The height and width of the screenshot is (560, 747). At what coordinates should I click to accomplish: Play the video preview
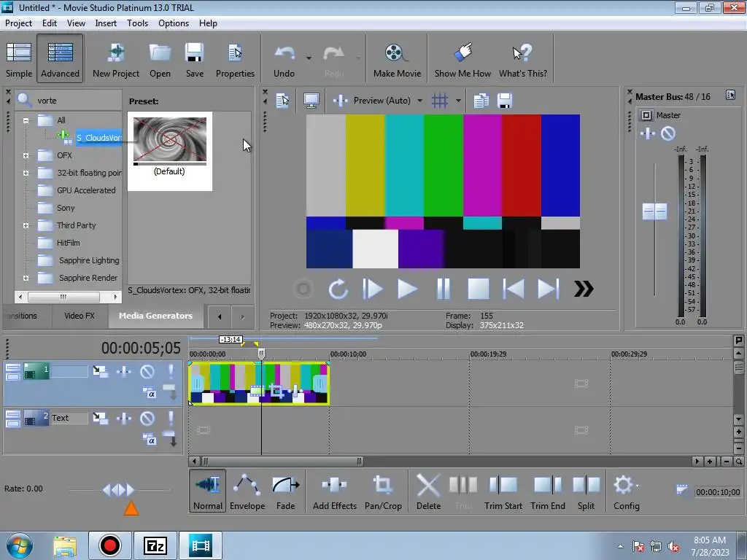tap(407, 289)
